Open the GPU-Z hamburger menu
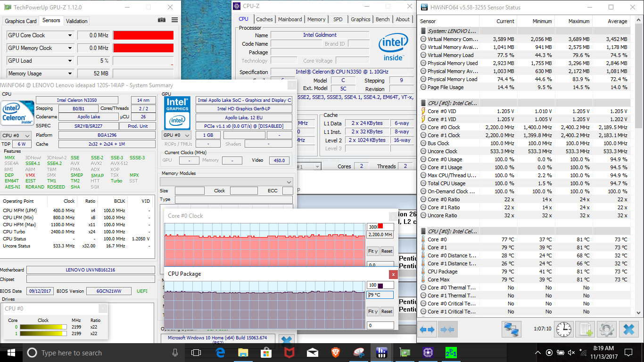This screenshot has height=362, width=644. click(x=175, y=20)
